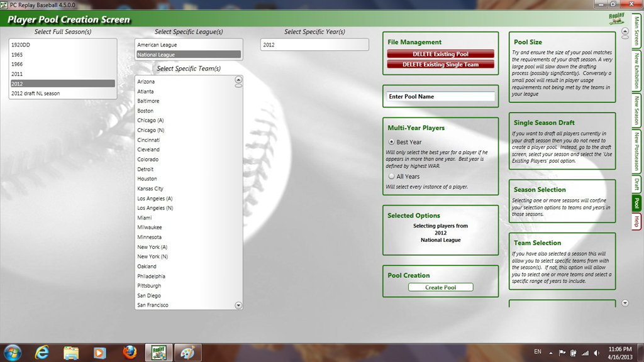The height and width of the screenshot is (362, 644).
Task: Click the Windows Media Player taskbar icon
Action: pos(99,352)
